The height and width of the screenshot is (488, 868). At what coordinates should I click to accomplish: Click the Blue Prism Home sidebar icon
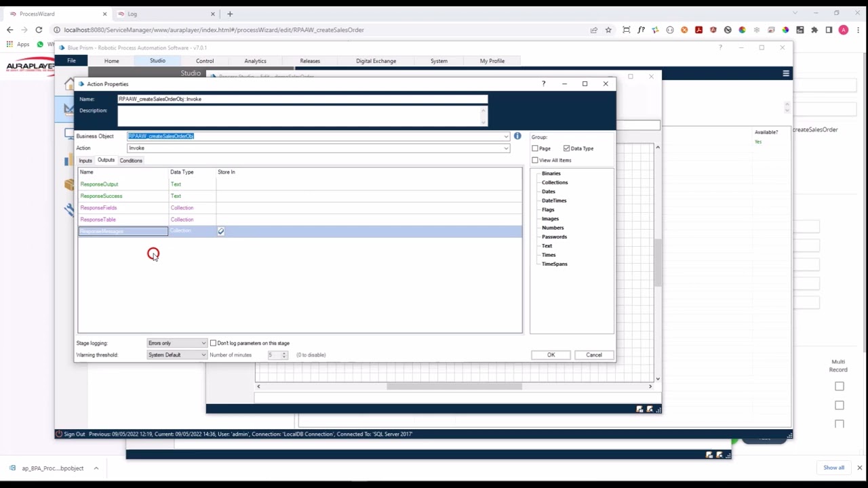point(69,84)
